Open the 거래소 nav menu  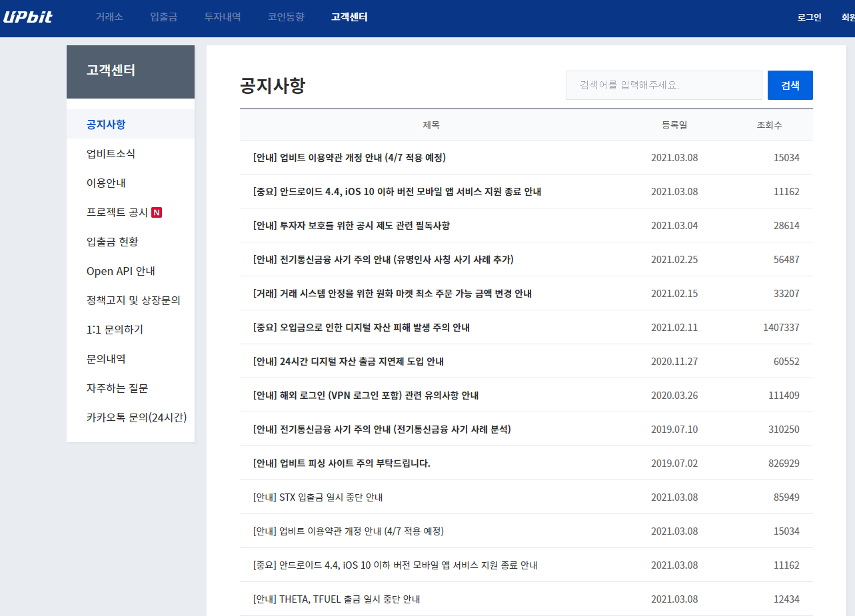pyautogui.click(x=109, y=17)
